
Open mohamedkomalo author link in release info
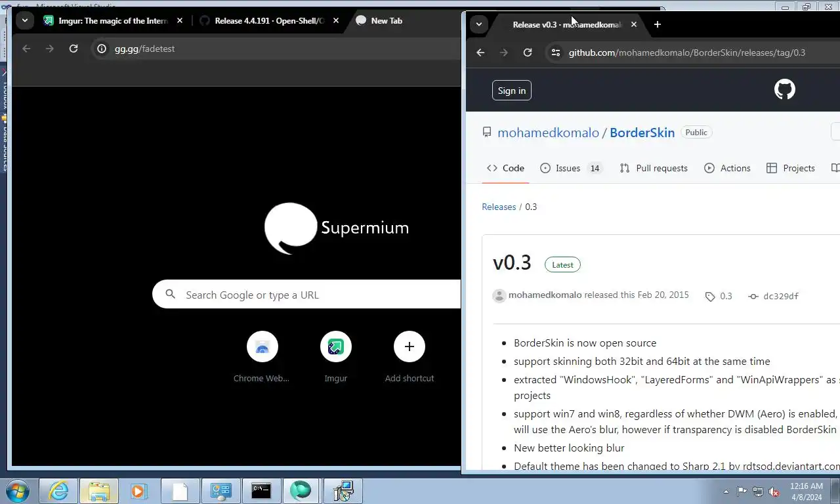click(x=545, y=295)
